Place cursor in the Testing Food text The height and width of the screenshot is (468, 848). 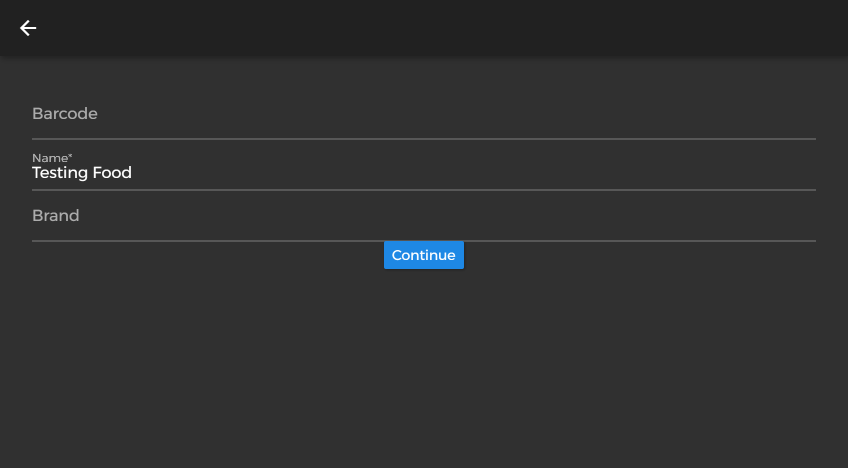(82, 173)
